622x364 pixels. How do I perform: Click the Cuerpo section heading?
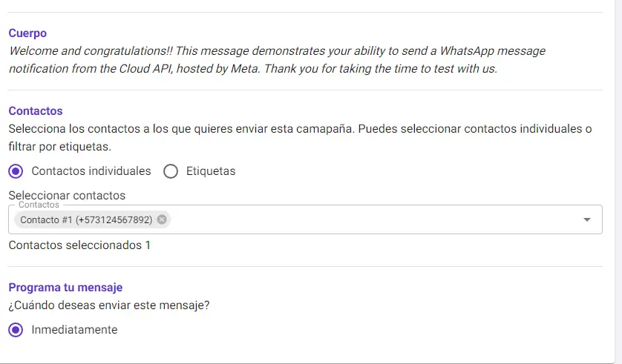pos(27,33)
